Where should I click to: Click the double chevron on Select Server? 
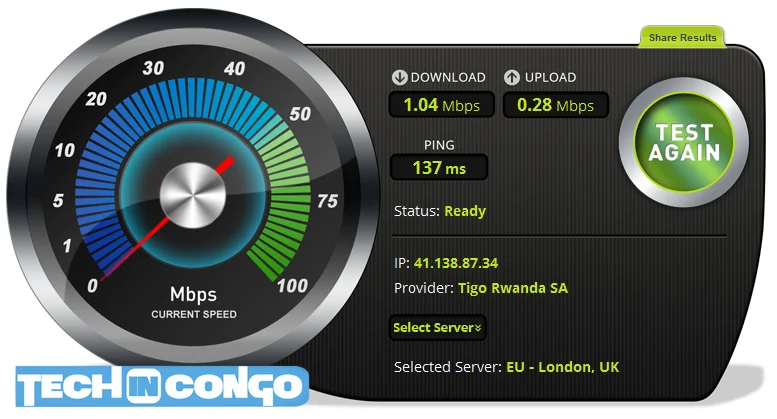478,328
